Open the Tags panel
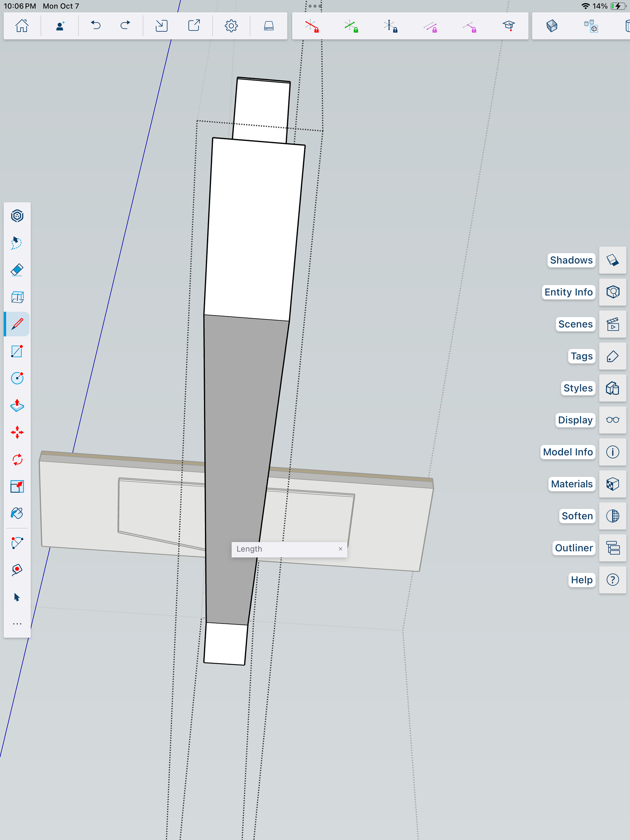 (x=613, y=356)
